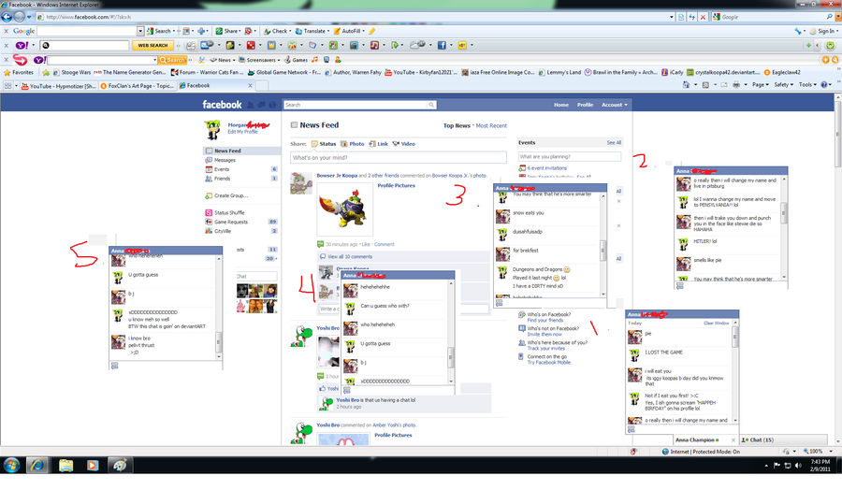Click the Internet Explorer taskbar icon
This screenshot has height=504, width=842.
click(37, 465)
